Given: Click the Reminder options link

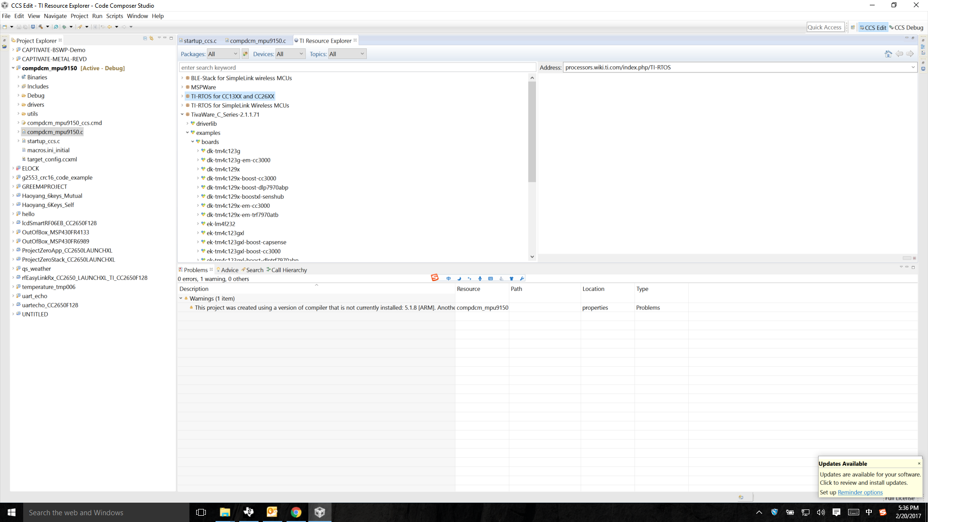Looking at the screenshot, I should 860,492.
